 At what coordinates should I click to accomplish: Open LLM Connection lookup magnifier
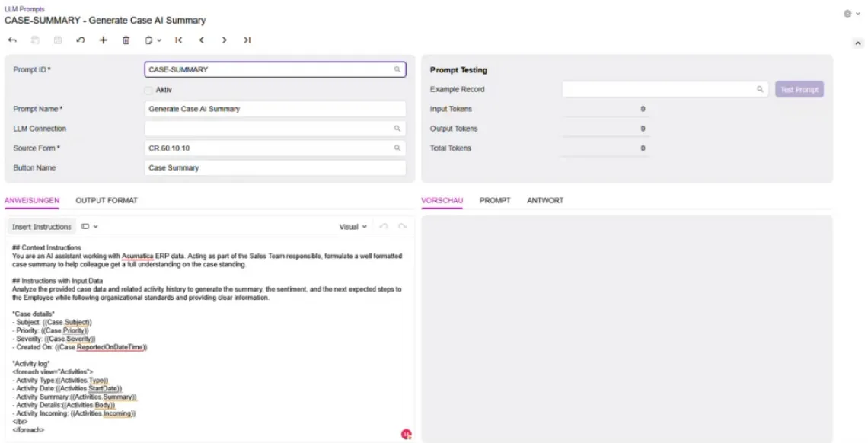point(397,129)
